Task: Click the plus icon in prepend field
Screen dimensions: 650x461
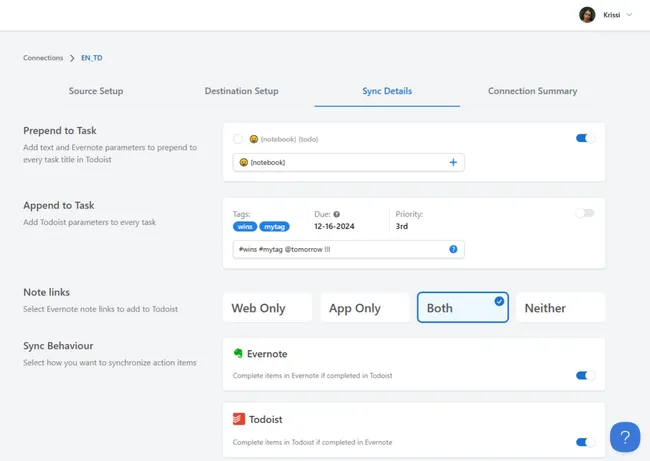Action: click(x=453, y=162)
